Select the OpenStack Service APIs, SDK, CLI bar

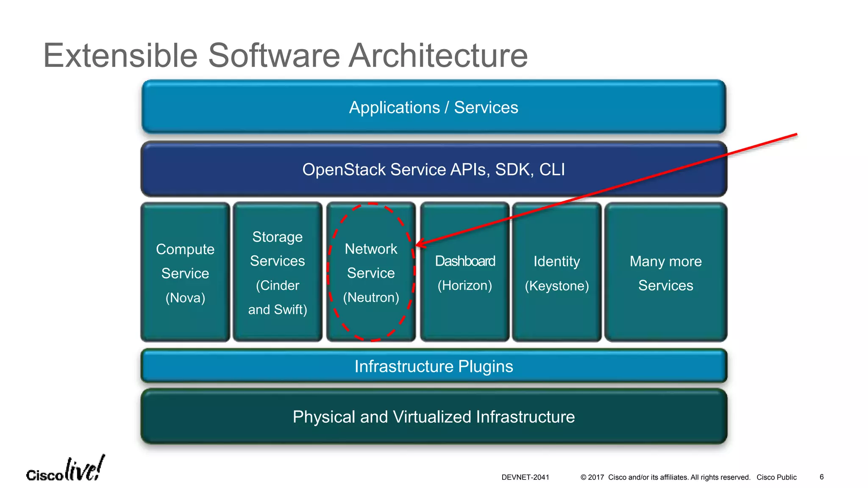tap(433, 169)
